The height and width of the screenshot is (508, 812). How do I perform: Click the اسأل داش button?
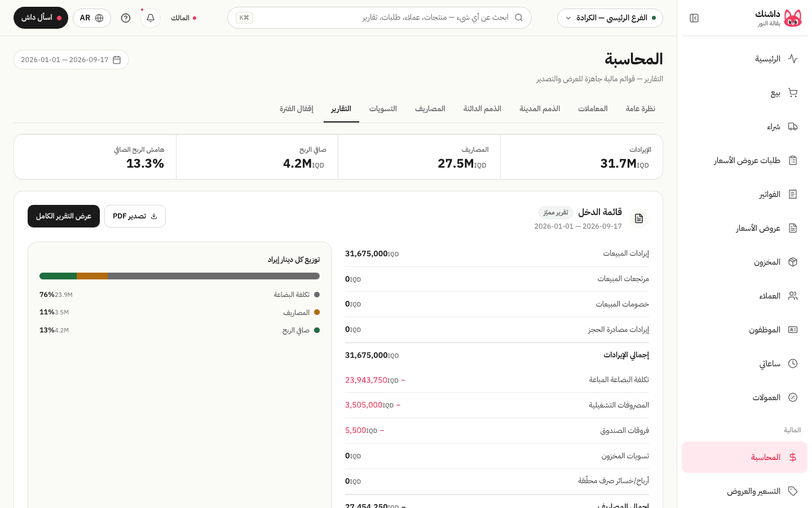click(41, 18)
